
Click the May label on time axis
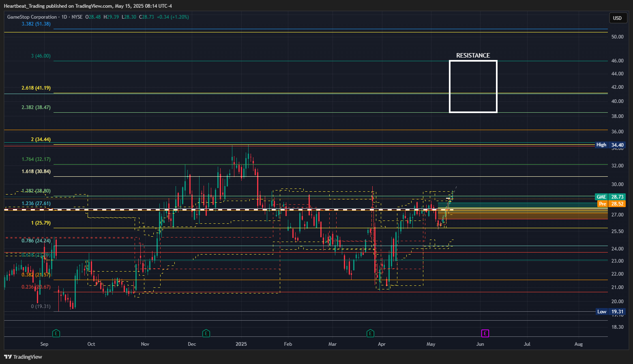coord(431,344)
